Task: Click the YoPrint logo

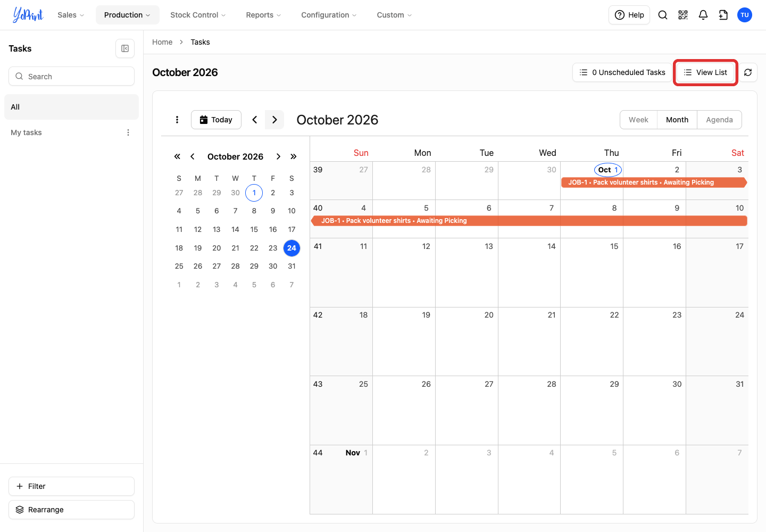Action: [28, 15]
